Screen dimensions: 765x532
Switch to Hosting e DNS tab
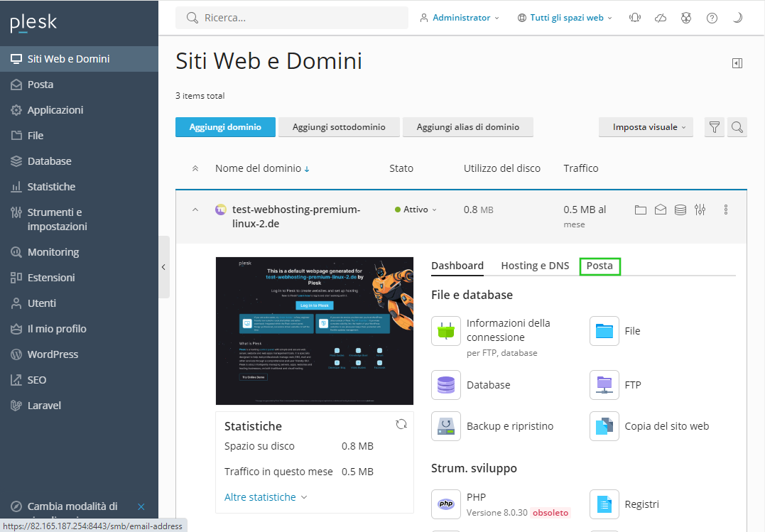pos(535,266)
